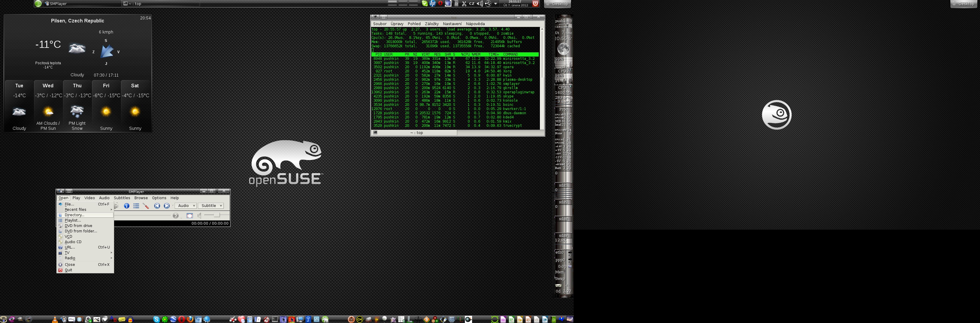Select Playlist... from the Open menu

pos(85,220)
